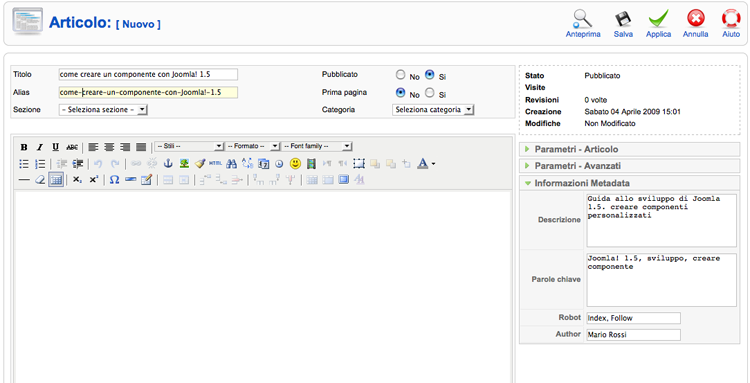The height and width of the screenshot is (383, 750).
Task: Toggle underline formatting in editor
Action: (x=55, y=147)
